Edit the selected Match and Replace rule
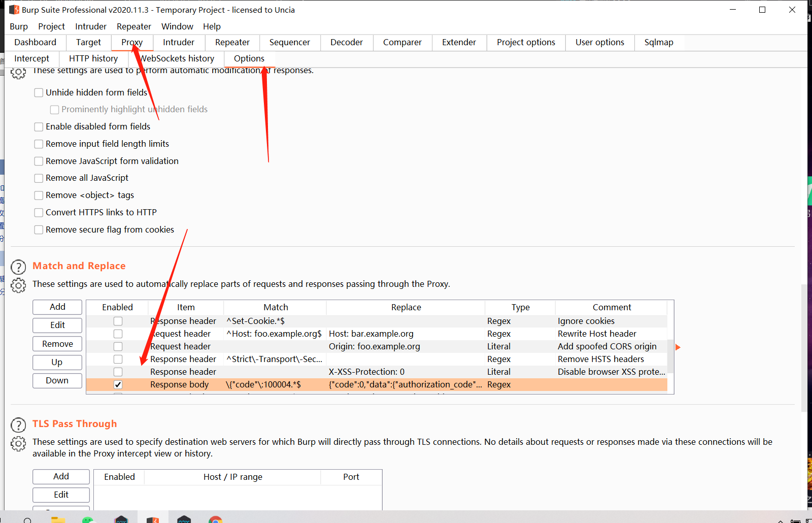The image size is (812, 523). (57, 325)
